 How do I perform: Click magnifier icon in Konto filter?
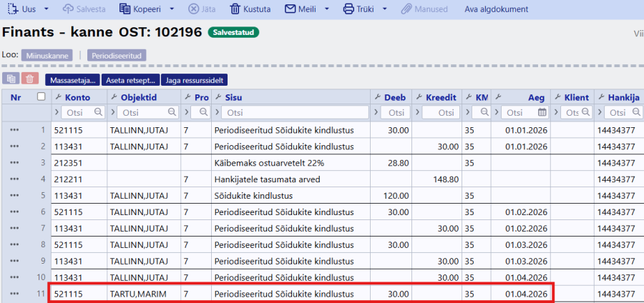pyautogui.click(x=98, y=112)
